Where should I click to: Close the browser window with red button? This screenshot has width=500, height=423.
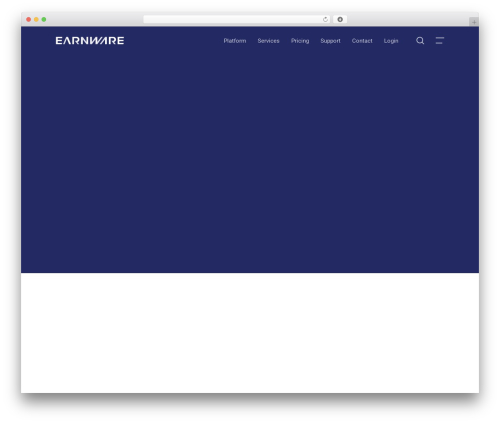pos(29,19)
